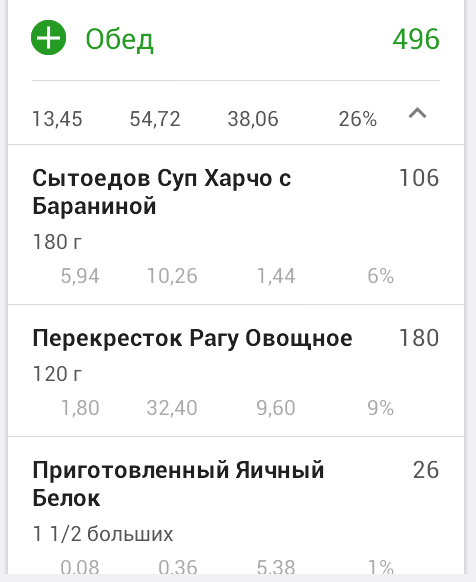The height and width of the screenshot is (582, 476).
Task: Click the 106 calories value for soup
Action: click(x=419, y=178)
